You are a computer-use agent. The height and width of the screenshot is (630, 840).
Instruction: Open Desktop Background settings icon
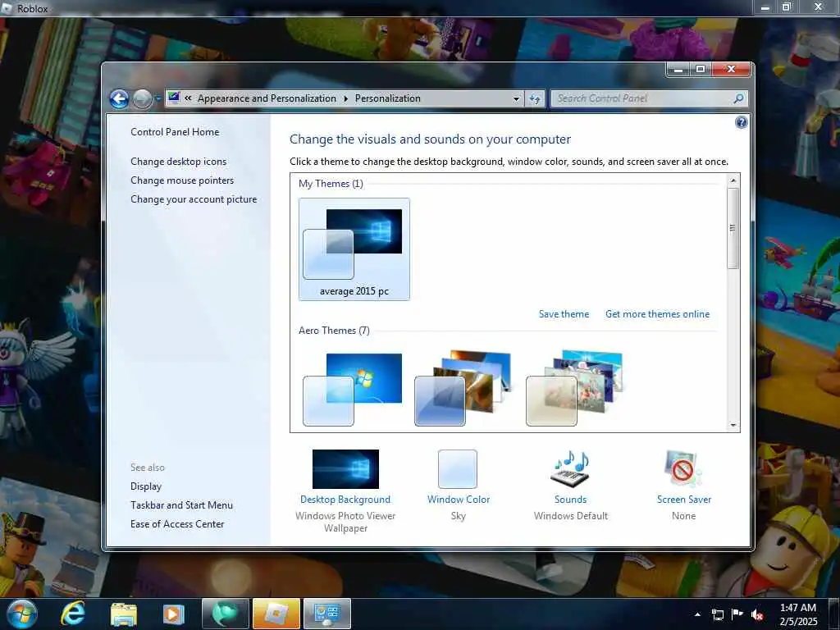[x=345, y=469]
